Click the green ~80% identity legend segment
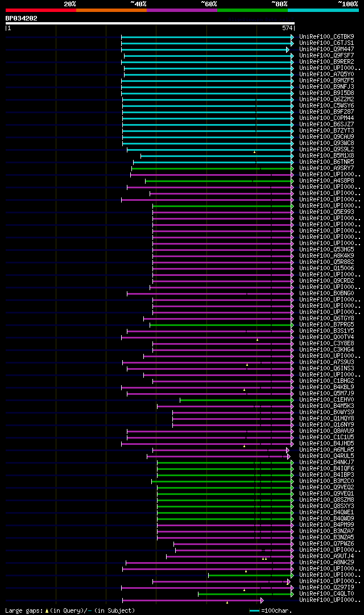The height and width of the screenshot is (615, 364). [253, 10]
